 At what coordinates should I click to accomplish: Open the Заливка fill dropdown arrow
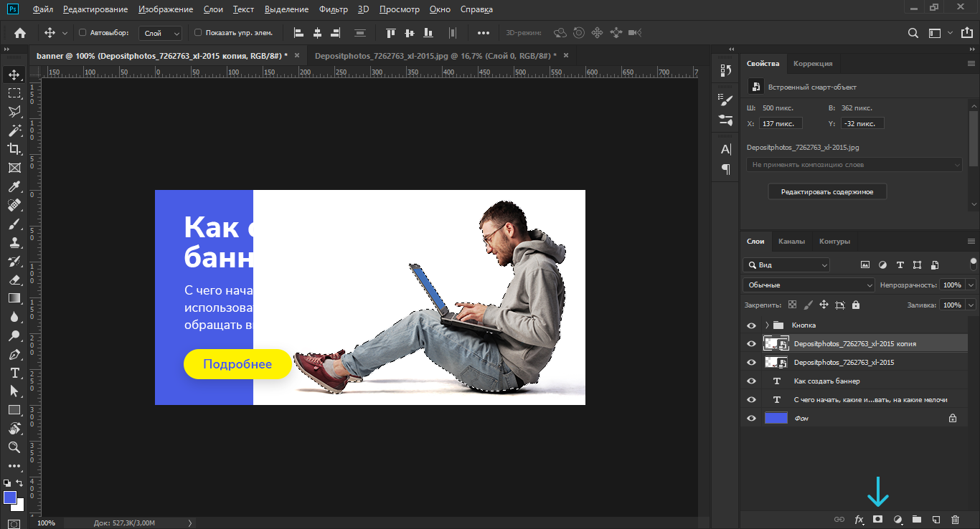click(x=971, y=305)
